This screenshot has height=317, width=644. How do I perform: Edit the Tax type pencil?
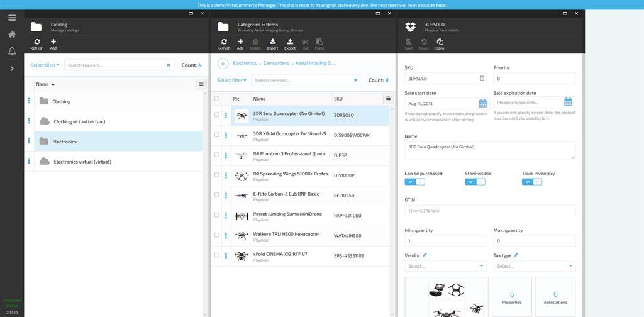point(516,255)
